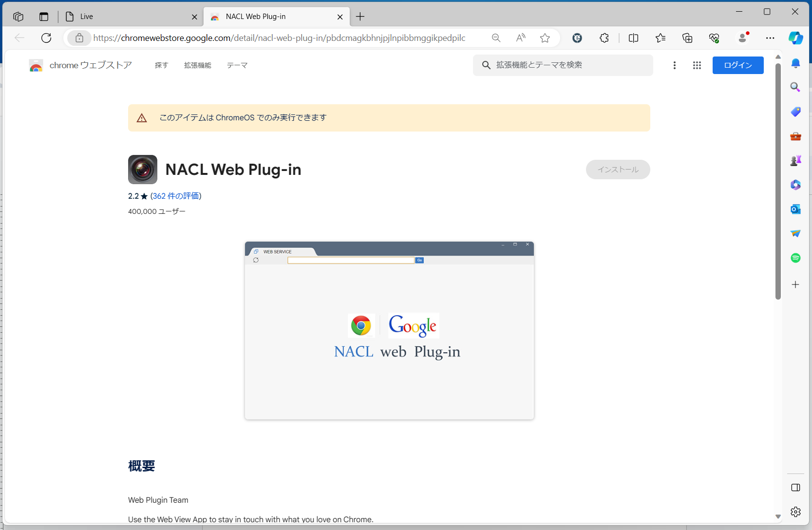Open the Grammarly-style extension icon
Image resolution: width=812 pixels, height=530 pixels.
click(x=577, y=38)
